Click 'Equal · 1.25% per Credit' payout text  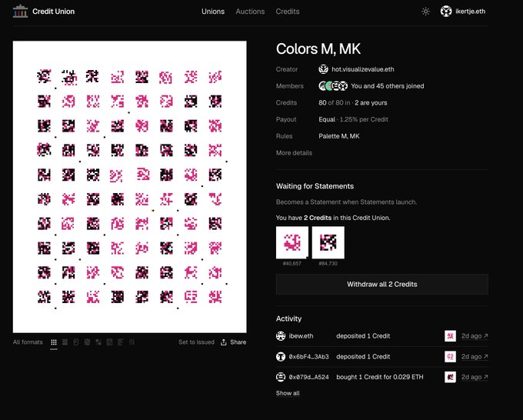click(353, 119)
